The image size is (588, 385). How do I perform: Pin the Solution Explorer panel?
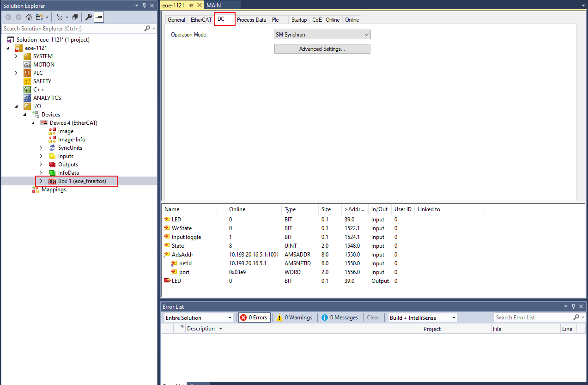tap(144, 6)
